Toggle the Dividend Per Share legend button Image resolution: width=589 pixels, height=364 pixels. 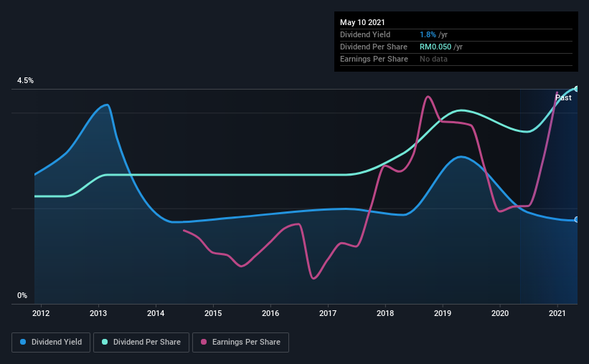(141, 343)
